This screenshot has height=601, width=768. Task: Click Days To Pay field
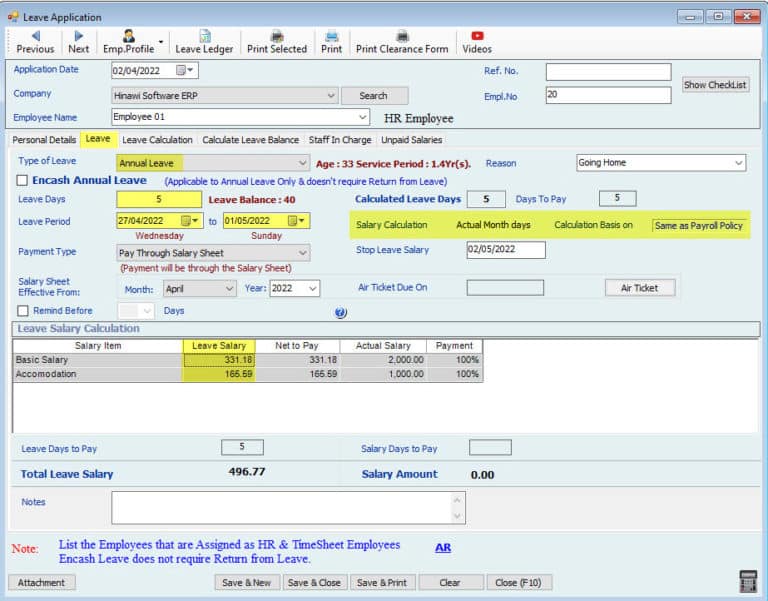pyautogui.click(x=617, y=198)
